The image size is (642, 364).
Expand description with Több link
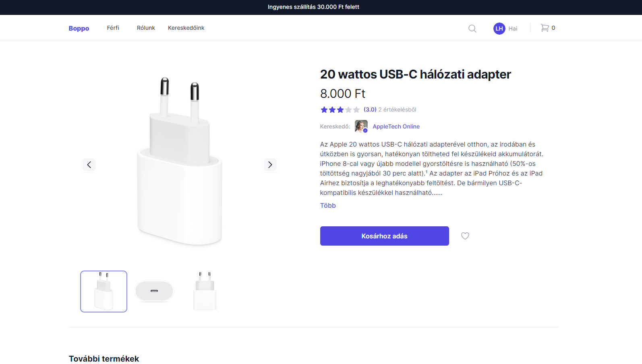328,205
